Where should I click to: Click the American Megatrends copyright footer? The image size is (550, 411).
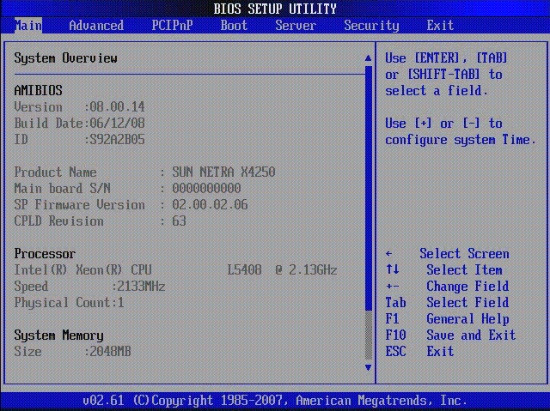coord(275,400)
